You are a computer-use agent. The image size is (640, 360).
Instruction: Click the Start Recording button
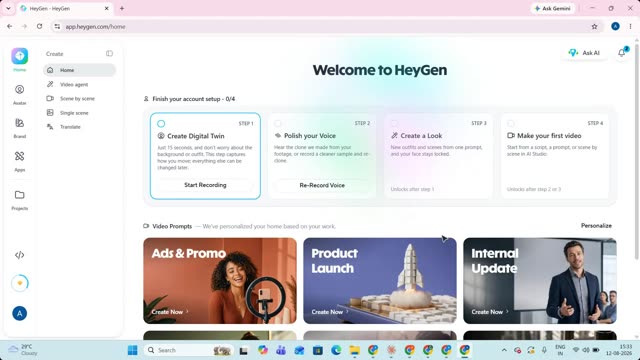pos(205,185)
